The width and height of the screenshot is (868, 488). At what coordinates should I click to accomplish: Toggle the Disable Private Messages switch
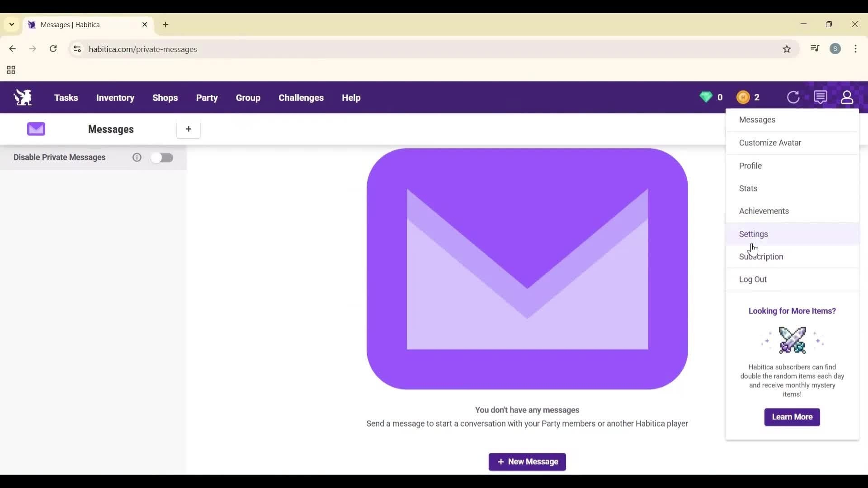tap(163, 157)
